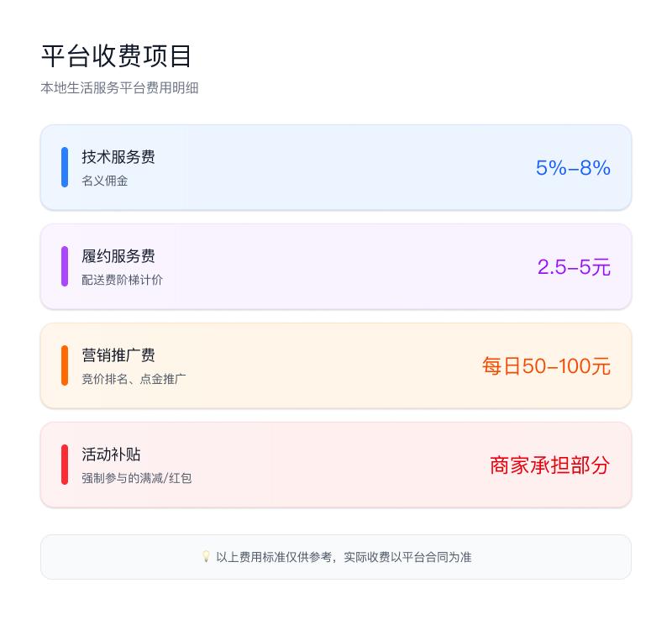
Task: Click the 配送费阶梯计价 subtitle
Action: click(x=123, y=280)
